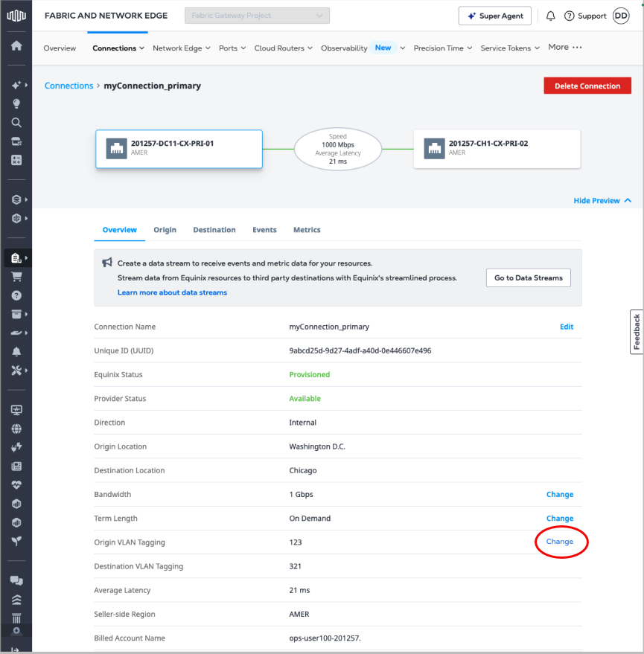Open the shopping cart sidebar icon

pyautogui.click(x=16, y=277)
